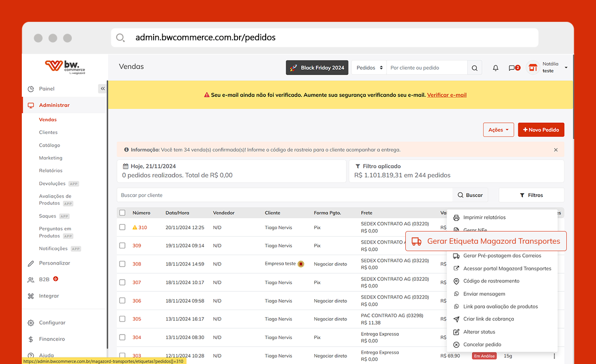The width and height of the screenshot is (596, 364).
Task: Click the Black Friday 2024 button
Action: 317,68
